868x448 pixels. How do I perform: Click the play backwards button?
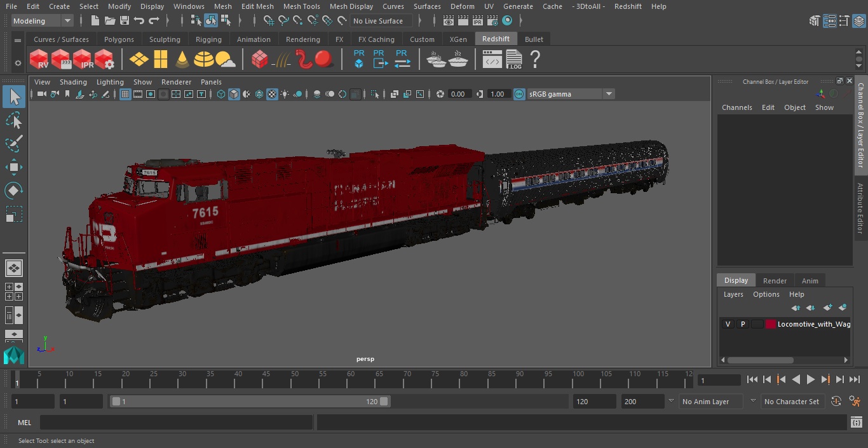click(796, 379)
